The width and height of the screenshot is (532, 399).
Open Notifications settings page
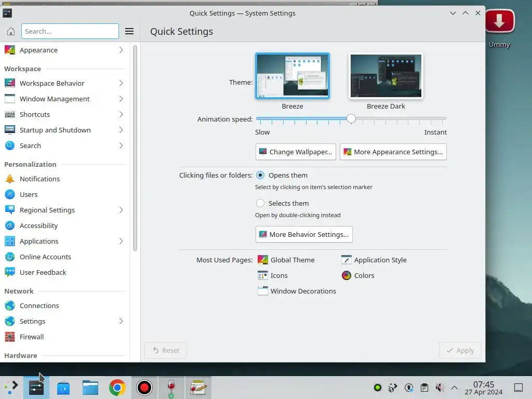click(x=64, y=179)
